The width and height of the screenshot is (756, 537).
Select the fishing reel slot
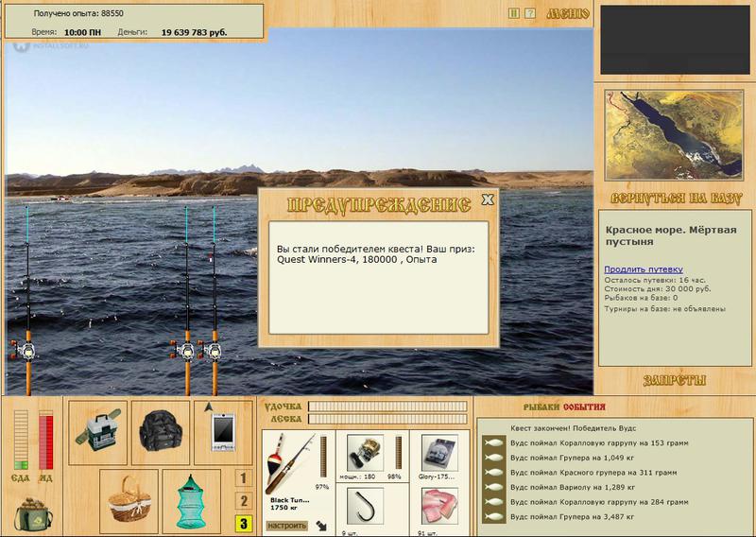(x=365, y=453)
